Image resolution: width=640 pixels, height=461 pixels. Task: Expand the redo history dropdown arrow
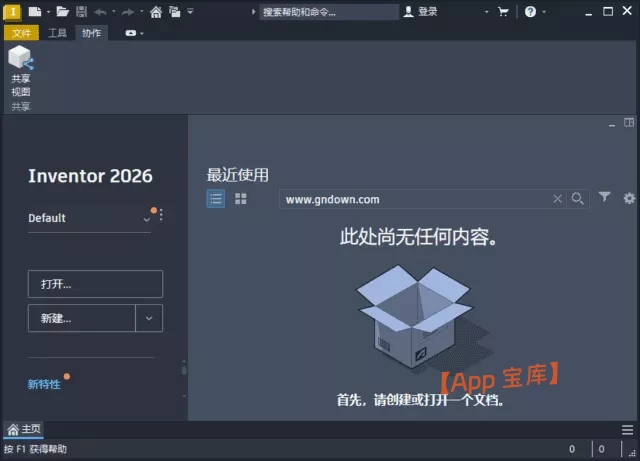142,12
